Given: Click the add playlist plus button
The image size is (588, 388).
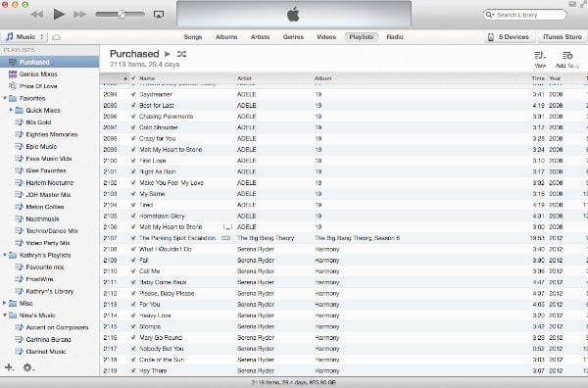Looking at the screenshot, I should coord(9,367).
